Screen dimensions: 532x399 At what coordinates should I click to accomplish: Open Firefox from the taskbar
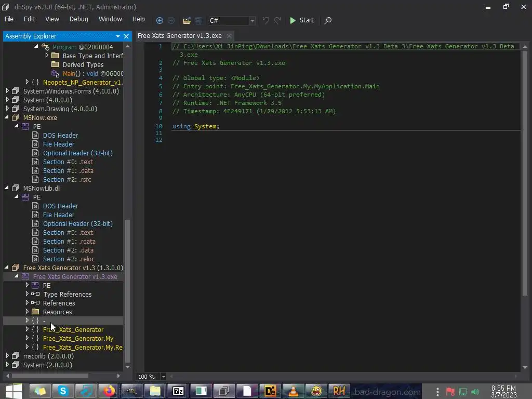click(109, 391)
